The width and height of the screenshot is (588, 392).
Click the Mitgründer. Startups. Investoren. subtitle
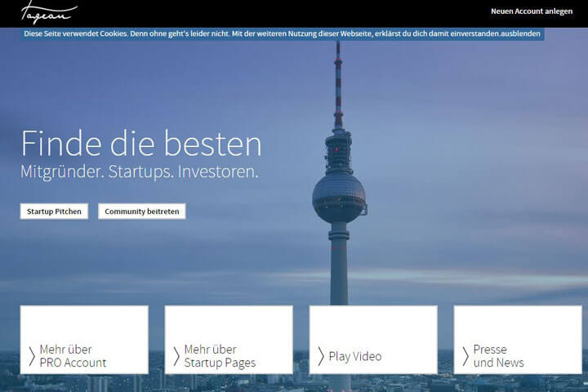tap(140, 172)
